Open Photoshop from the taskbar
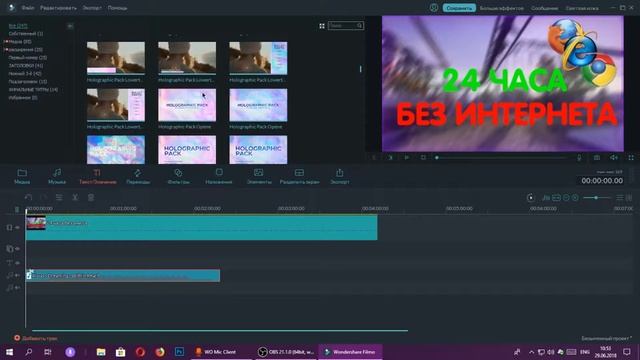 pos(179,351)
